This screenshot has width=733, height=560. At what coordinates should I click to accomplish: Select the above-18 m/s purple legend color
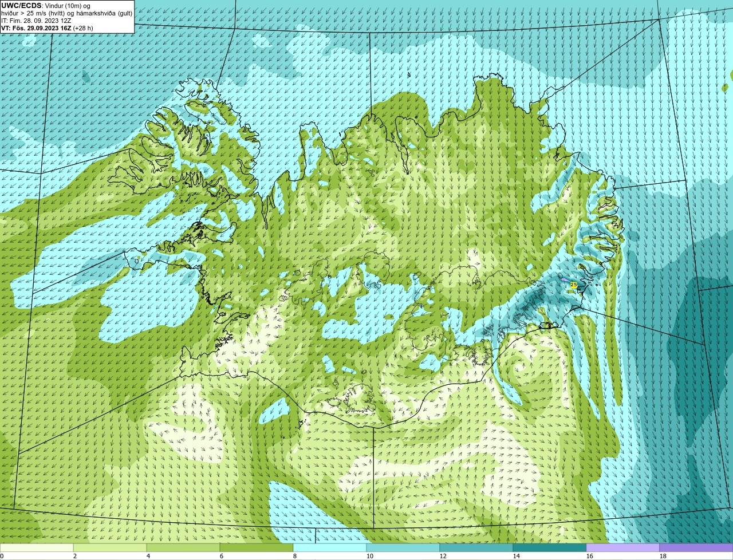click(x=696, y=547)
